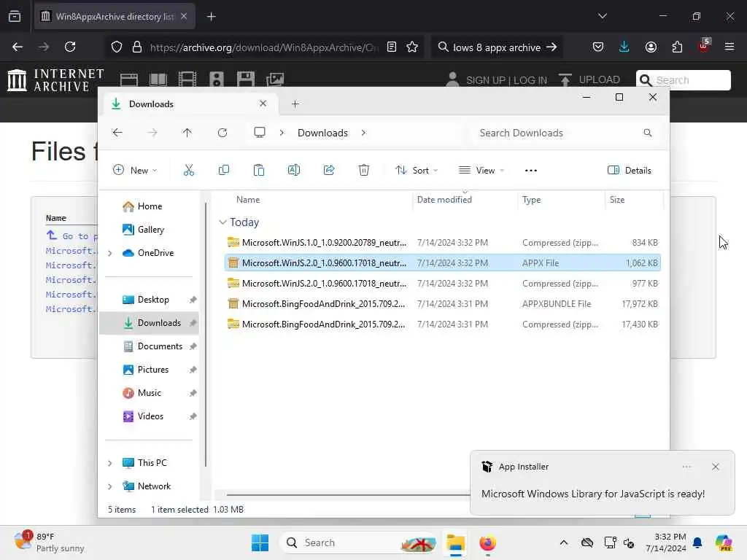Sort by Size column header
The width and height of the screenshot is (747, 560).
pos(617,200)
